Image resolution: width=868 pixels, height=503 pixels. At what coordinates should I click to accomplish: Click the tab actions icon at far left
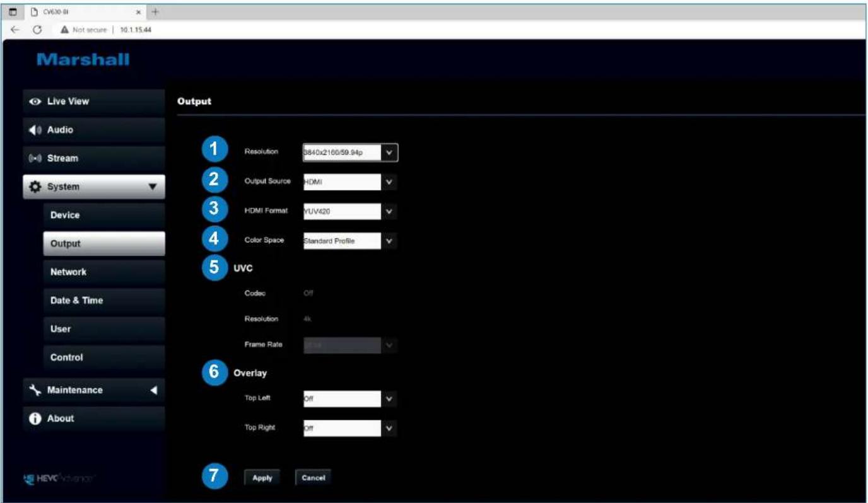(x=12, y=12)
